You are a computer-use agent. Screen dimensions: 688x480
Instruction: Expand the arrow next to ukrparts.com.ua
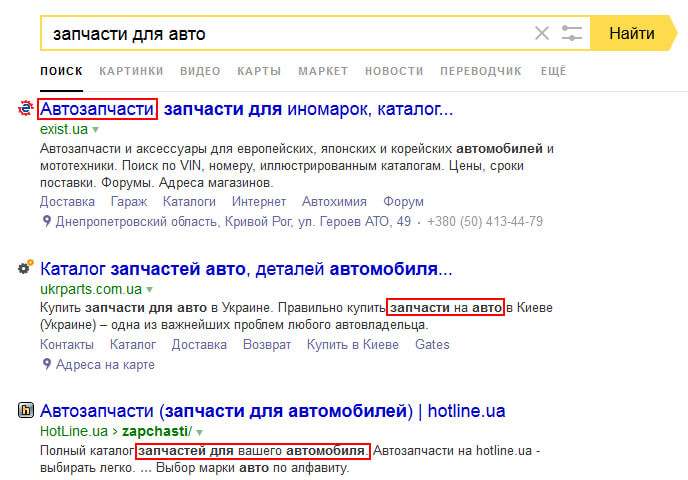coord(150,290)
